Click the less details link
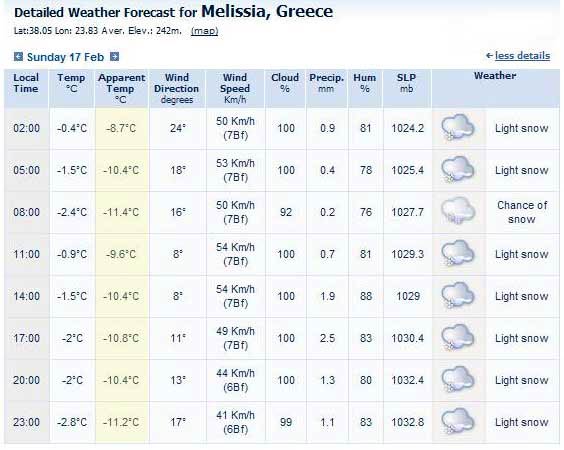This screenshot has width=564, height=450. click(522, 56)
